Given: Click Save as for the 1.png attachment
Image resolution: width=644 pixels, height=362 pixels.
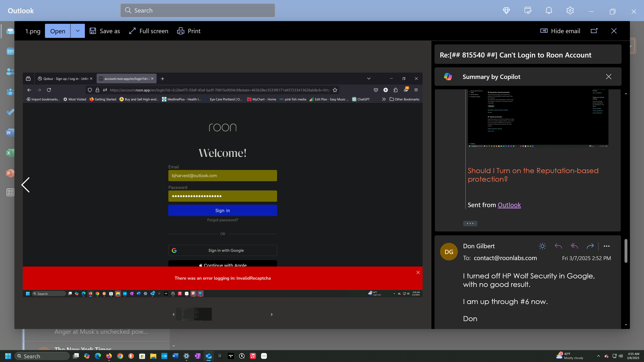Looking at the screenshot, I should [105, 31].
